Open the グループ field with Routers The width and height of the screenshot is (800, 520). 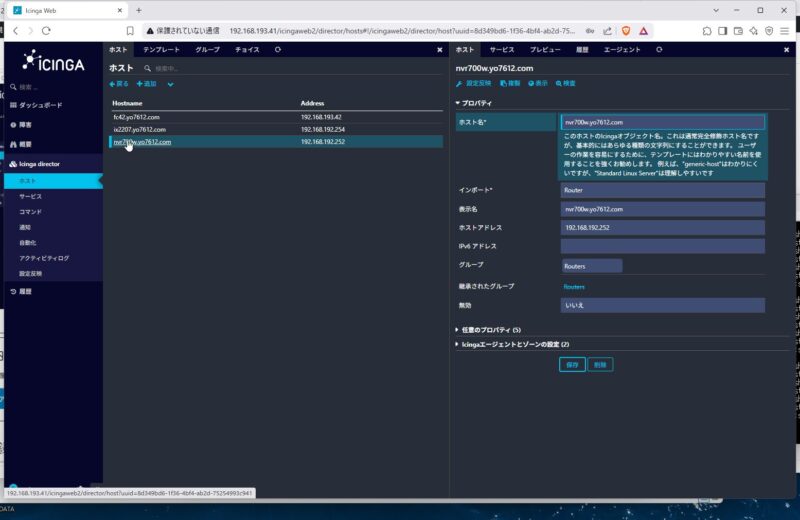tap(591, 266)
